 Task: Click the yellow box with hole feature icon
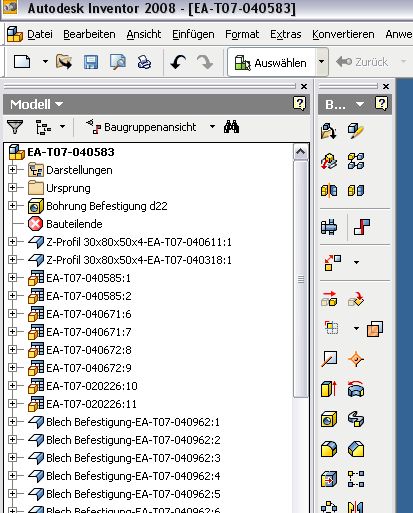tap(329, 419)
